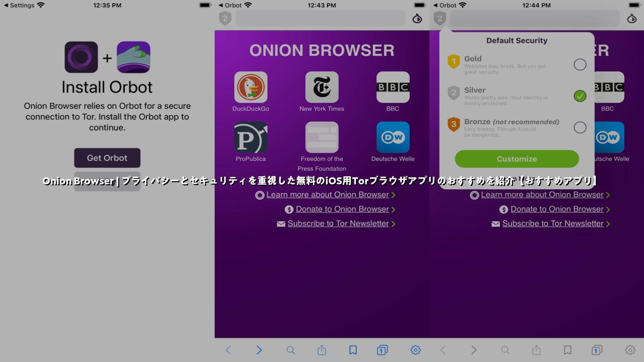This screenshot has width=644, height=362.
Task: Tap security level shield in middle screen
Action: click(225, 18)
